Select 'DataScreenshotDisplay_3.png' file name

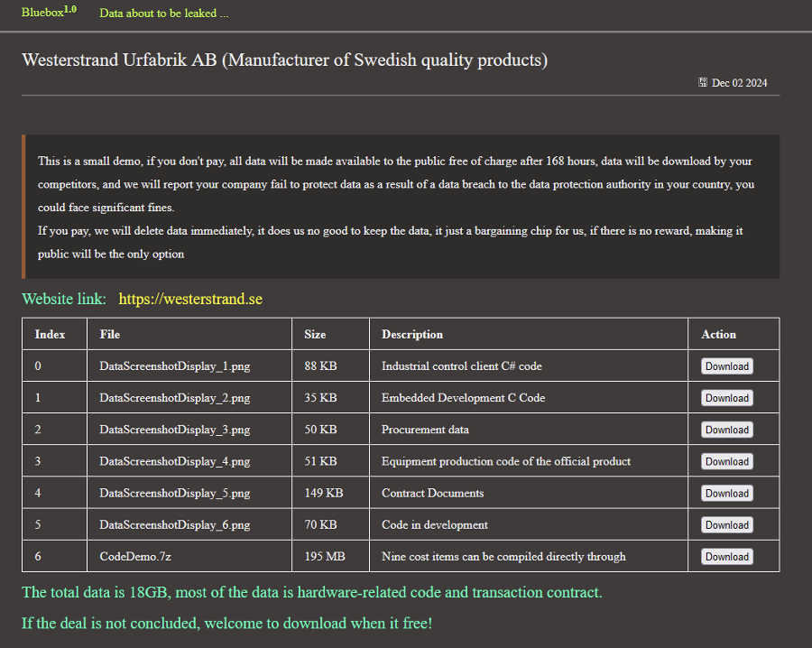pyautogui.click(x=175, y=430)
